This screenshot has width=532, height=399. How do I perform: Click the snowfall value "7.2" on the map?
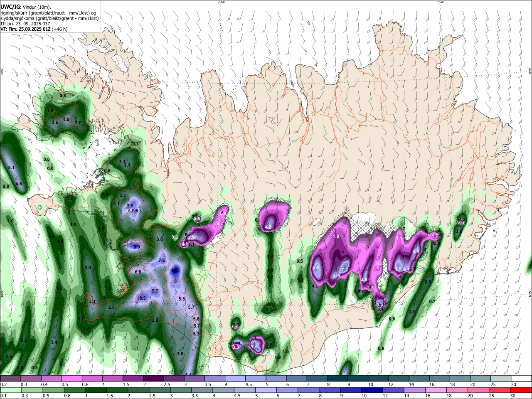pos(345,270)
